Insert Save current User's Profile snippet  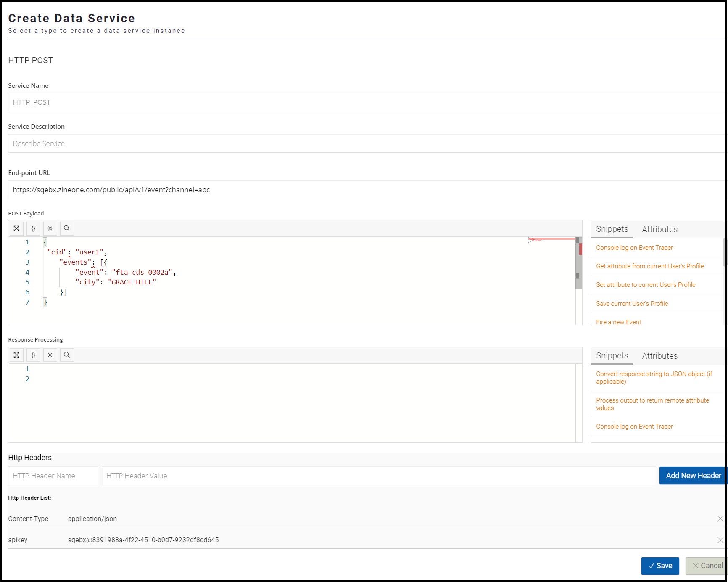coord(632,304)
